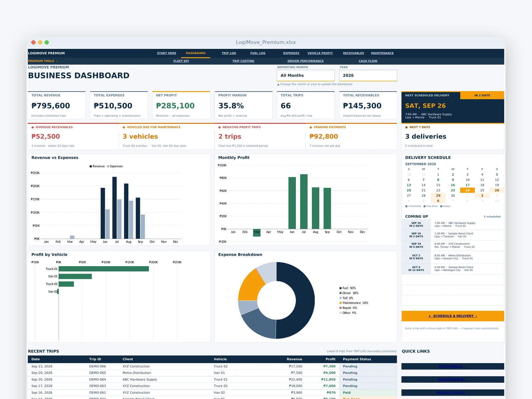Image resolution: width=532 pixels, height=399 pixels.
Task: Open the Reporting Month dropdown showing All Months
Action: tap(306, 75)
